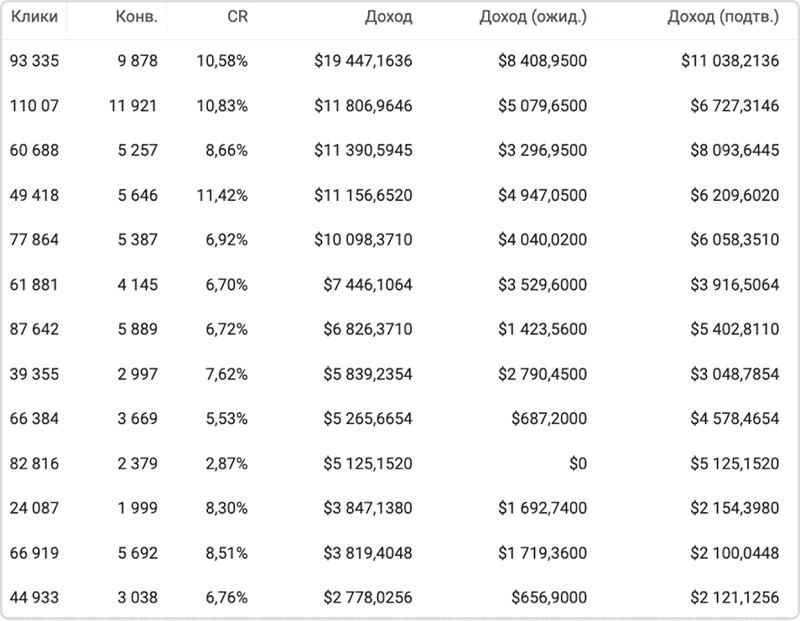Click the conversions cell 1 999
This screenshot has height=621, width=800.
pos(136,508)
